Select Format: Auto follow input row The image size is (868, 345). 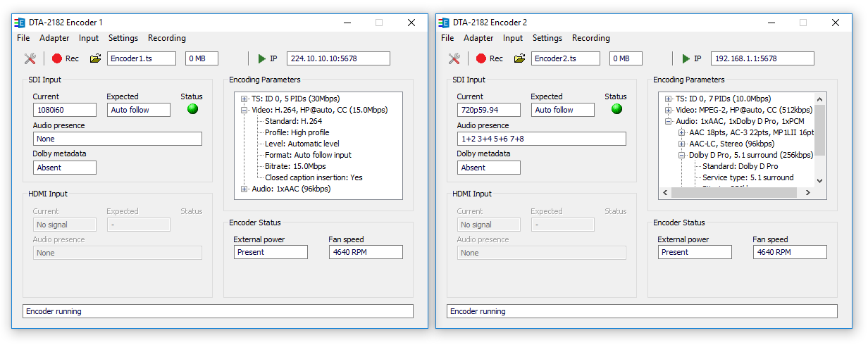(x=308, y=155)
